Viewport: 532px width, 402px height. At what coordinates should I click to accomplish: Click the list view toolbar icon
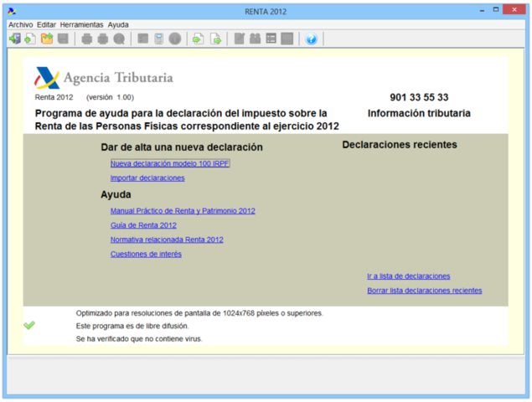tap(271, 39)
